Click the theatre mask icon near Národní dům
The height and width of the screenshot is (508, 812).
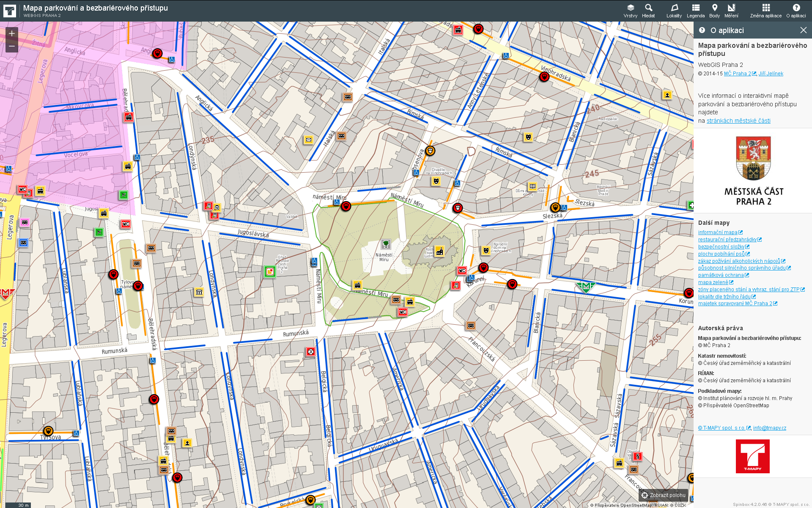486,250
